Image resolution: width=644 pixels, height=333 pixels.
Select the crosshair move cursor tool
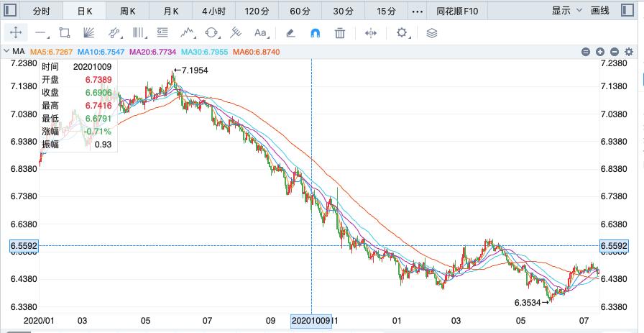16,32
